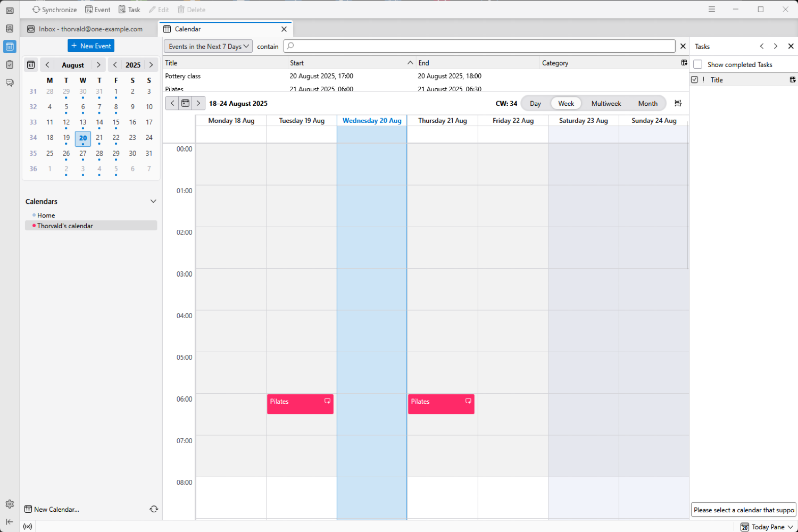Switch to Month view
Image resolution: width=798 pixels, height=532 pixels.
click(x=647, y=103)
